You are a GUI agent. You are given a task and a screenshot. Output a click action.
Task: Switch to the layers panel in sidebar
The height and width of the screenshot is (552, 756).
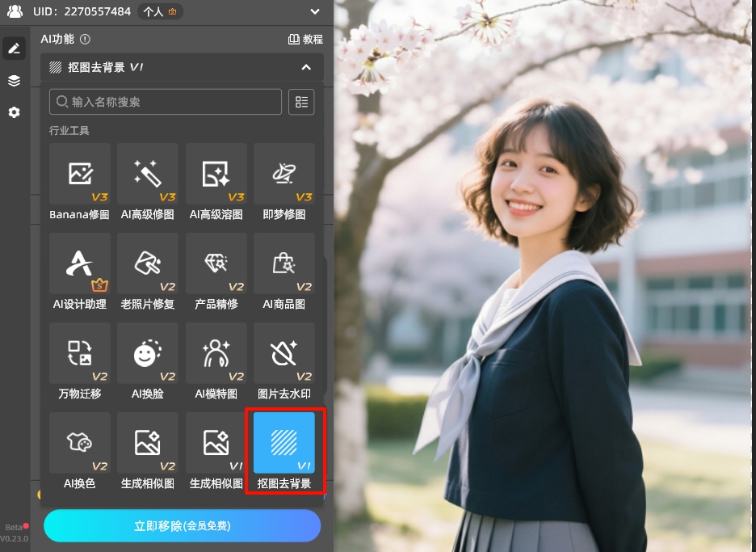13,80
